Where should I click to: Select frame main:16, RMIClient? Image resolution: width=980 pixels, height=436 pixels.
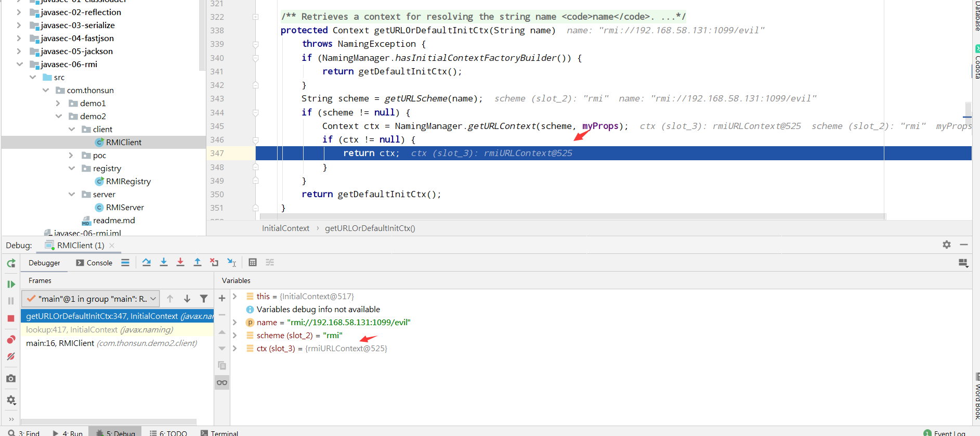pos(117,343)
